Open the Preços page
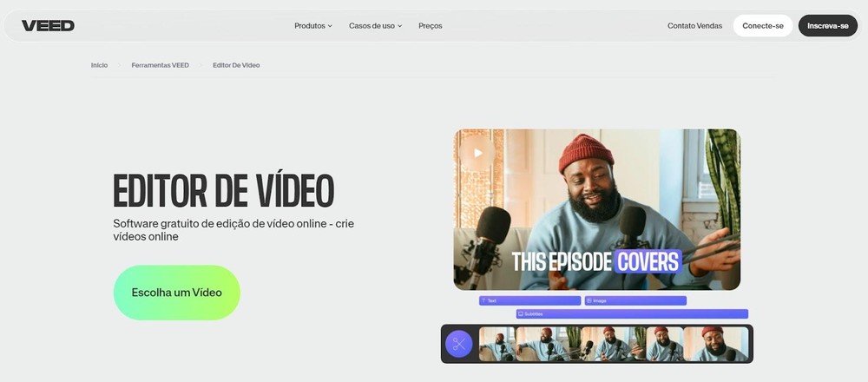The image size is (868, 382). click(x=430, y=26)
